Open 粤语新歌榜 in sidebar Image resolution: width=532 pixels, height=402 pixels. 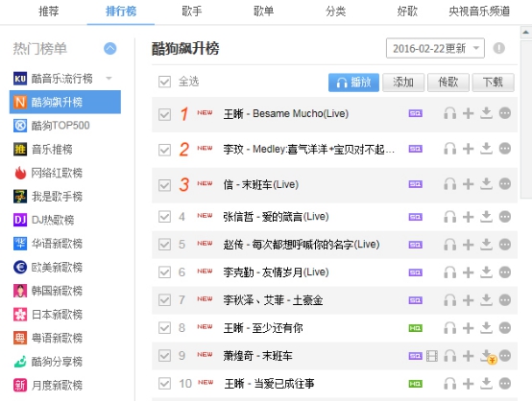64,338
